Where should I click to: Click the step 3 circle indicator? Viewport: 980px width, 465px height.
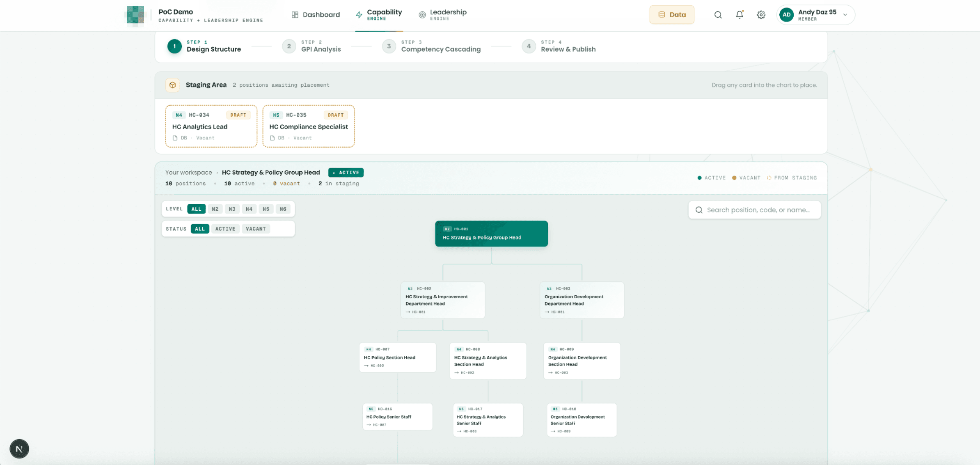pyautogui.click(x=389, y=46)
